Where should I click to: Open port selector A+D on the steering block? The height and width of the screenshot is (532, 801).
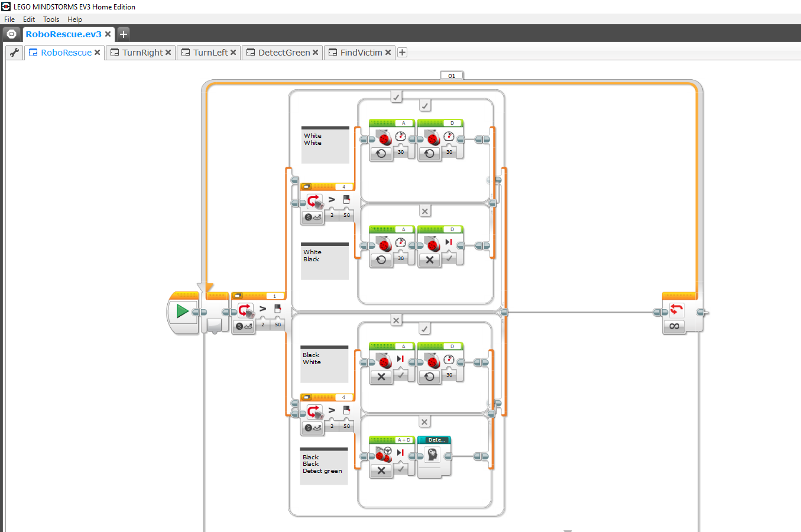click(x=404, y=440)
